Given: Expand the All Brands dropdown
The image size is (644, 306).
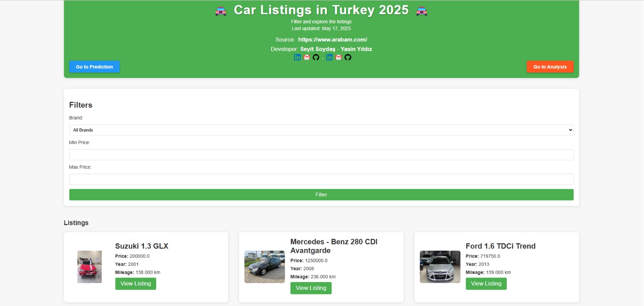Looking at the screenshot, I should coord(321,130).
